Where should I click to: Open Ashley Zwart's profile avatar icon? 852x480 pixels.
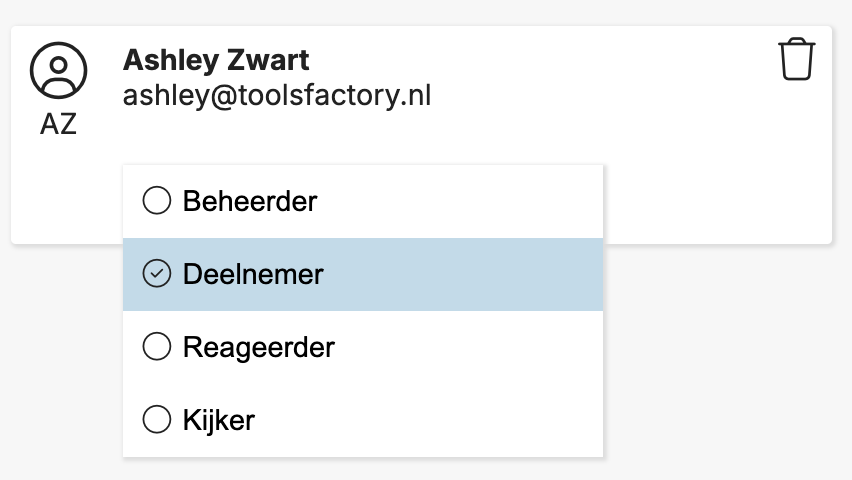[x=58, y=70]
